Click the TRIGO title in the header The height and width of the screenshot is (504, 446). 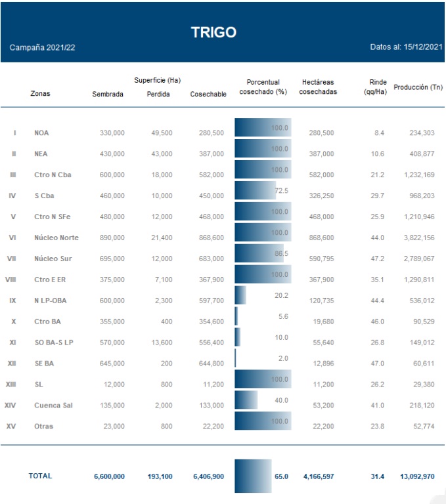point(213,32)
